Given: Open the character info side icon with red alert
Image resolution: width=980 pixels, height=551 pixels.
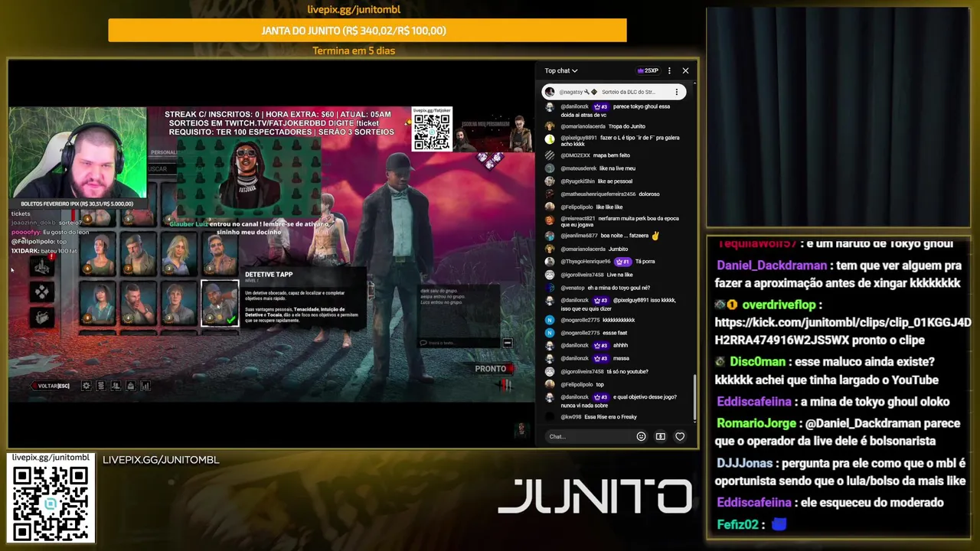Looking at the screenshot, I should click(x=42, y=266).
